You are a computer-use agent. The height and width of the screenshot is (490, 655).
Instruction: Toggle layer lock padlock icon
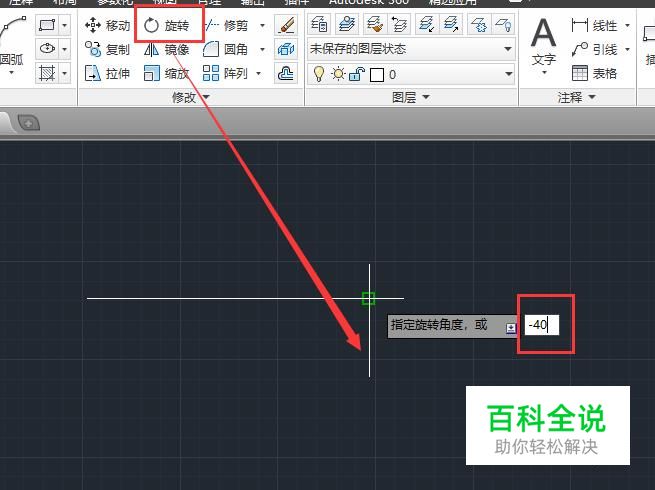coord(357,74)
